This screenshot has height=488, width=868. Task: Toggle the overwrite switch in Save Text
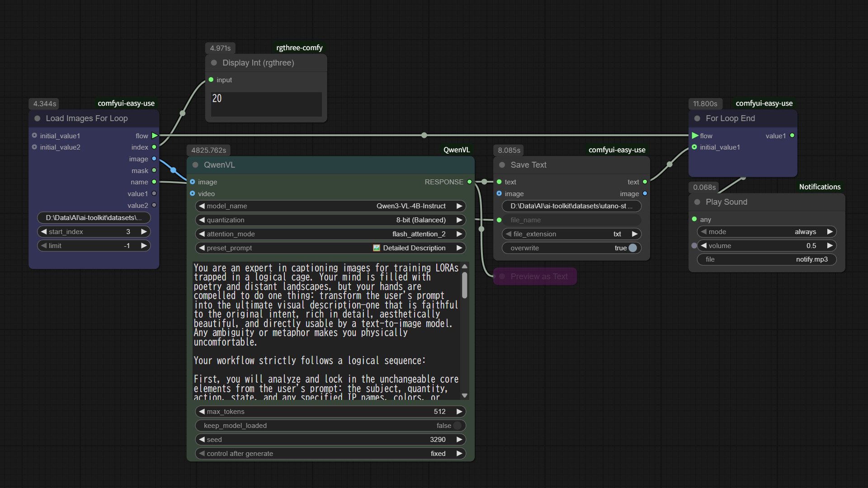pos(632,248)
